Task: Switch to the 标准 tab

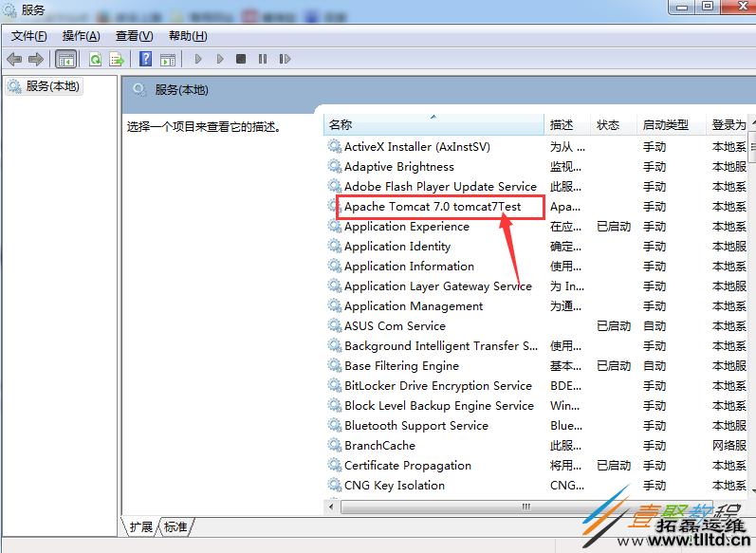Action: (175, 526)
